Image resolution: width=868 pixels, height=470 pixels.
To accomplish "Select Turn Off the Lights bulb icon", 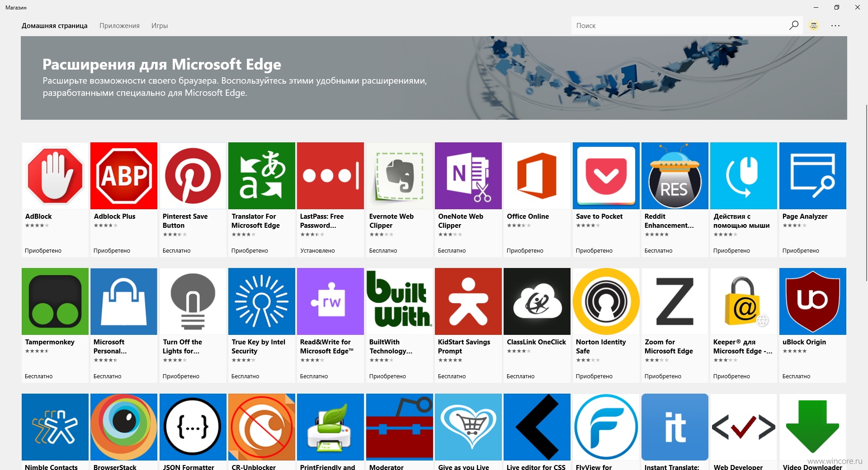I will pyautogui.click(x=193, y=301).
